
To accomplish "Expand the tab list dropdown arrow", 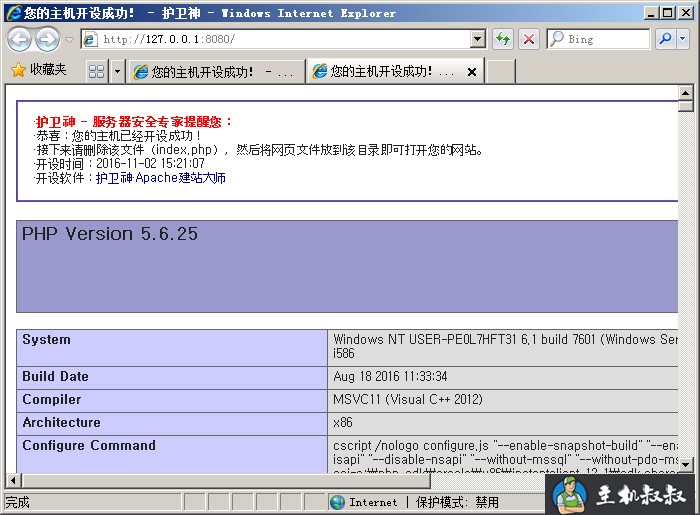I will (x=117, y=72).
